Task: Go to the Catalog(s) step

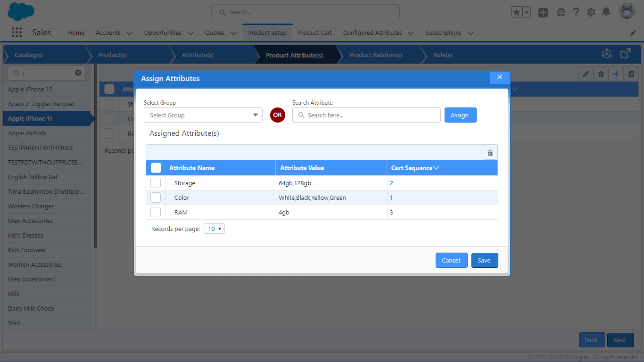Action: click(29, 55)
